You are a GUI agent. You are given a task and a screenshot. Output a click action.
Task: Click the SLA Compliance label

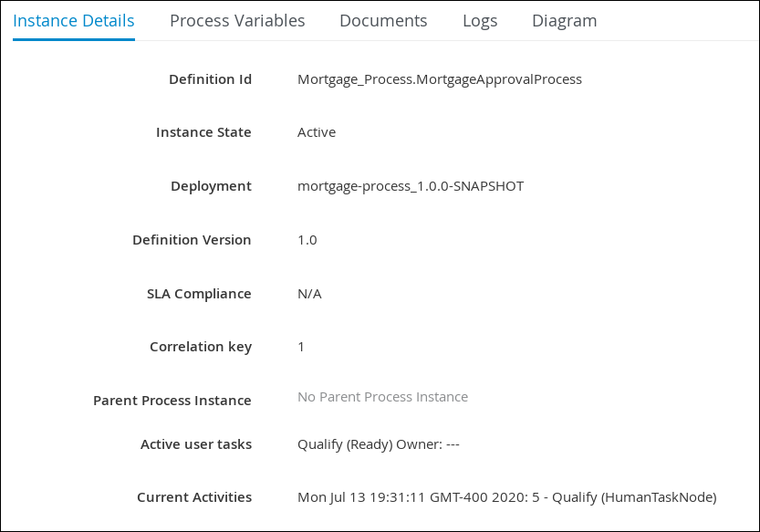[199, 294]
